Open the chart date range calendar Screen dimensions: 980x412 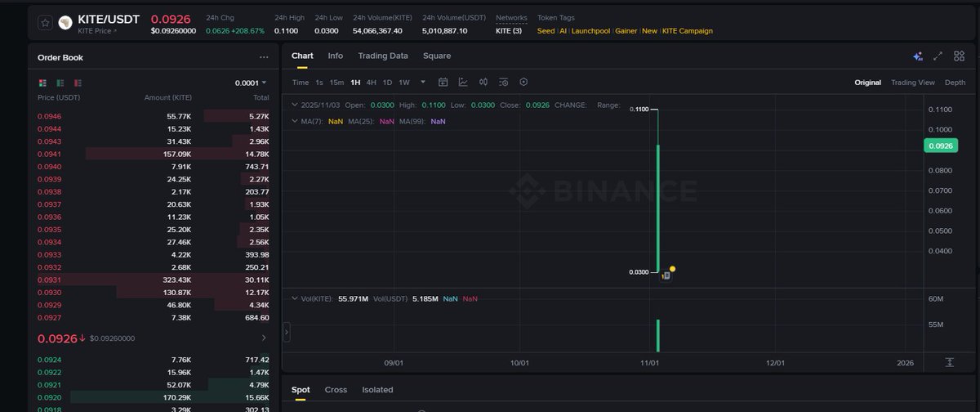443,82
